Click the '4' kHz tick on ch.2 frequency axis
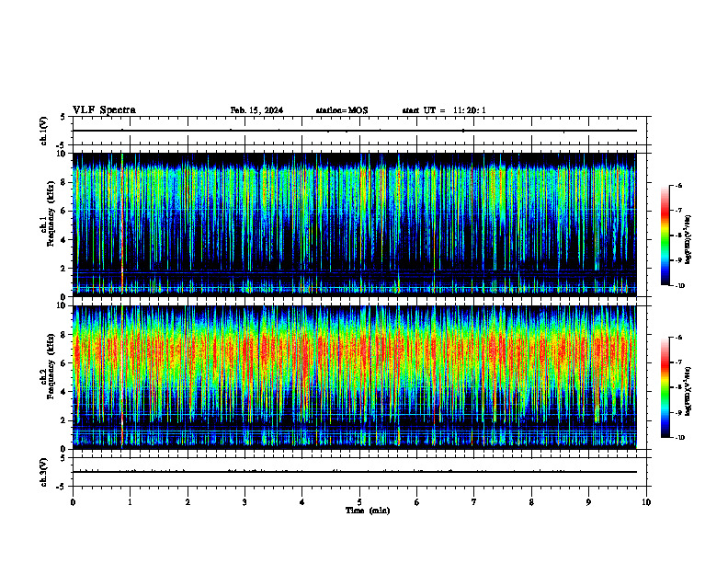The height and width of the screenshot is (563, 728). 63,392
